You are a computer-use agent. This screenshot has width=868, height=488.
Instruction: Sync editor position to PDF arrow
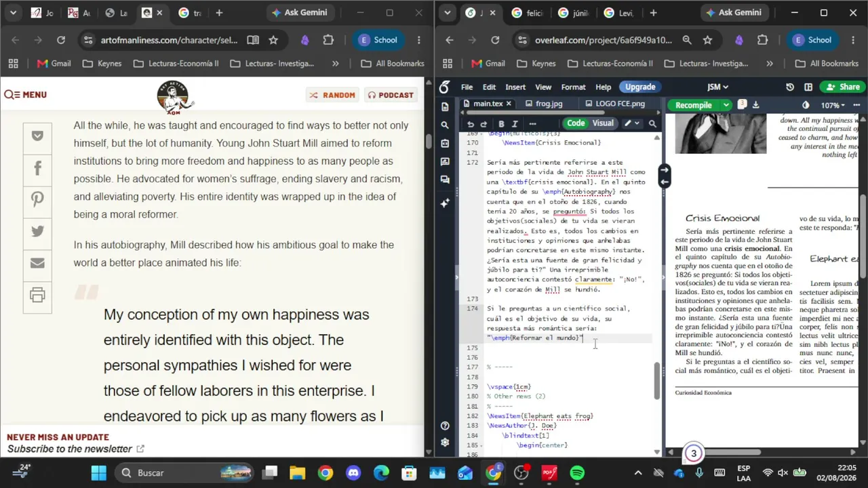pyautogui.click(x=665, y=170)
